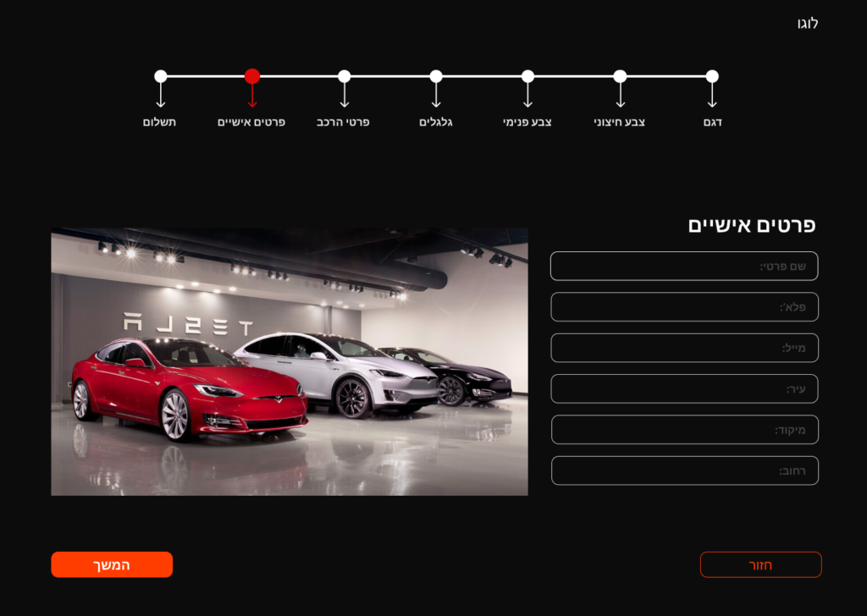Click the step circle above דגם
The image size is (867, 616).
(712, 76)
